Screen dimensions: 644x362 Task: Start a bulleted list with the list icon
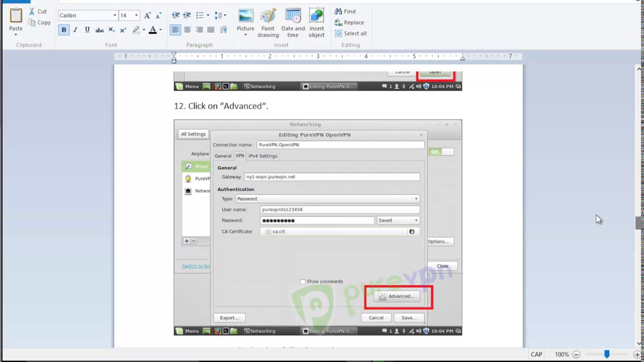pyautogui.click(x=200, y=15)
